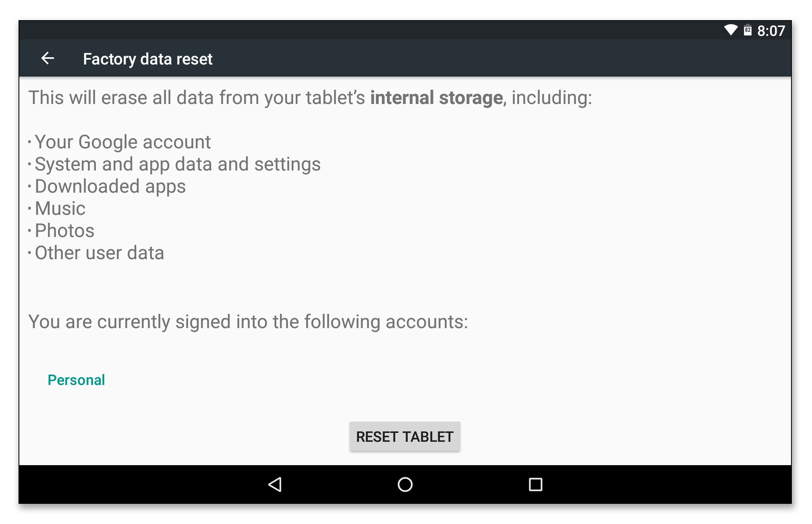Select the Personal account entry

point(77,379)
